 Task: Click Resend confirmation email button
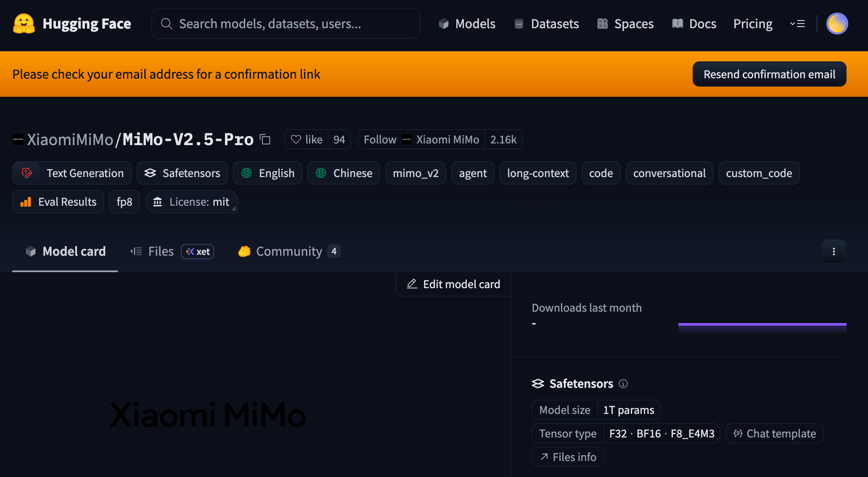pos(769,74)
